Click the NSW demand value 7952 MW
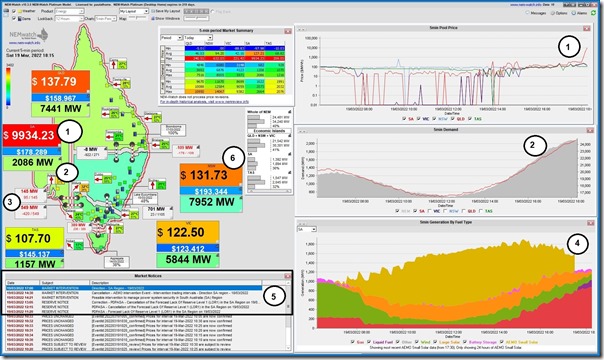 [x=211, y=203]
